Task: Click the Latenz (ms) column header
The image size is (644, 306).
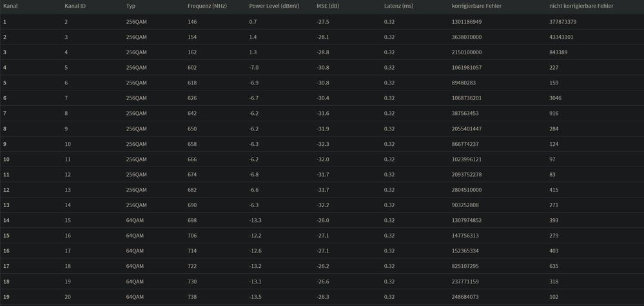Action: pyautogui.click(x=398, y=6)
